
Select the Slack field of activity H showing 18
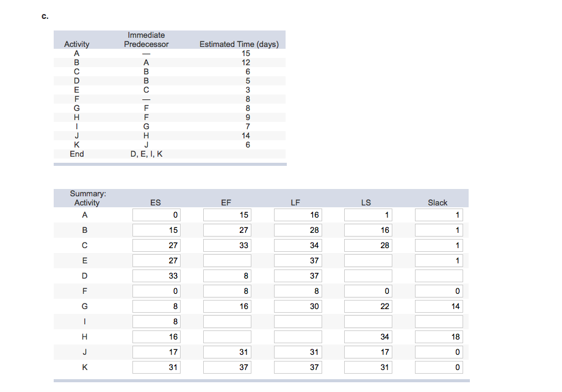tap(439, 337)
